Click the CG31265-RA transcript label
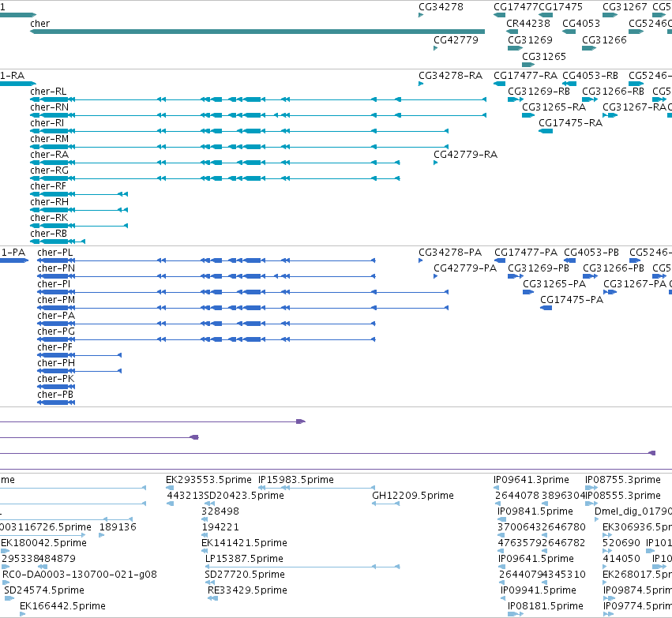672x618 pixels. (x=554, y=107)
